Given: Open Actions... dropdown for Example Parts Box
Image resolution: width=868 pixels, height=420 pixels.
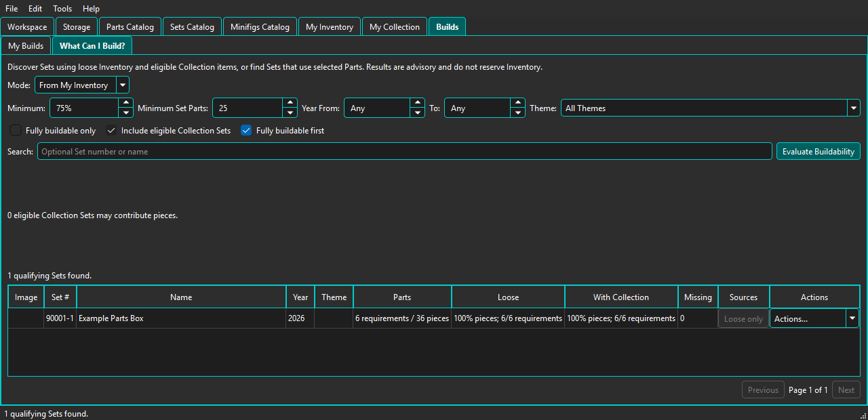Looking at the screenshot, I should 814,319.
